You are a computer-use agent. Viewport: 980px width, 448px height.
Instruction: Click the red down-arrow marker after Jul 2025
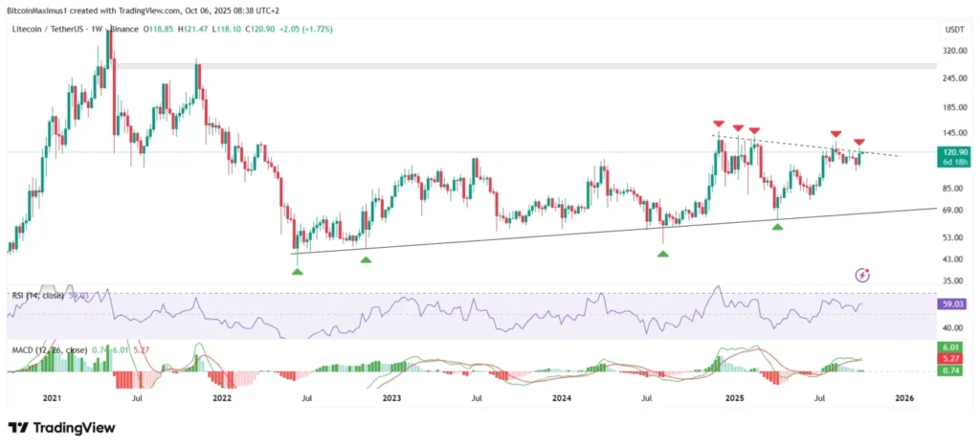pos(835,134)
